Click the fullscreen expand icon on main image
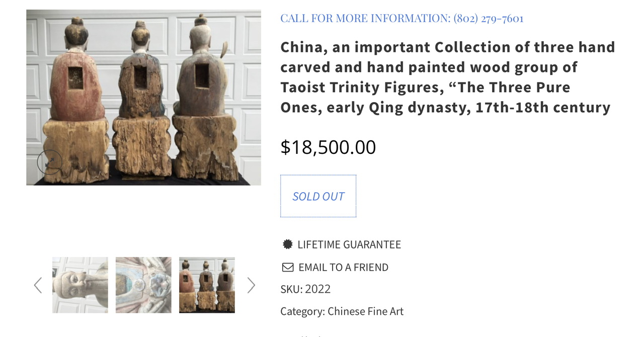The width and height of the screenshot is (644, 337). point(49,162)
